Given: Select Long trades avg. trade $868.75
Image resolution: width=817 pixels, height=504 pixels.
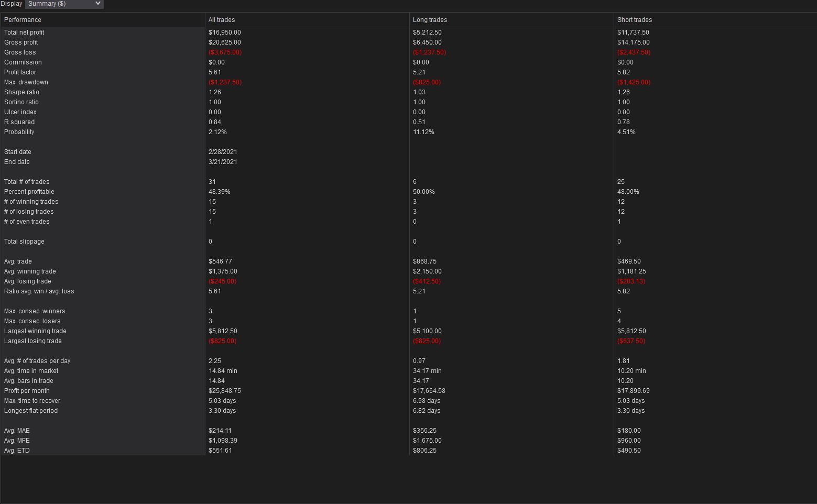Looking at the screenshot, I should pos(424,261).
